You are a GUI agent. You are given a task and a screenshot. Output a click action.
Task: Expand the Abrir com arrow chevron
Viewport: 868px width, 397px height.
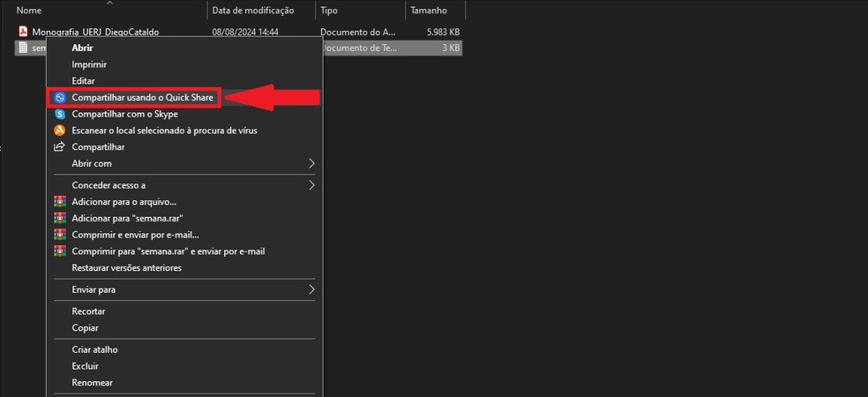pos(311,163)
